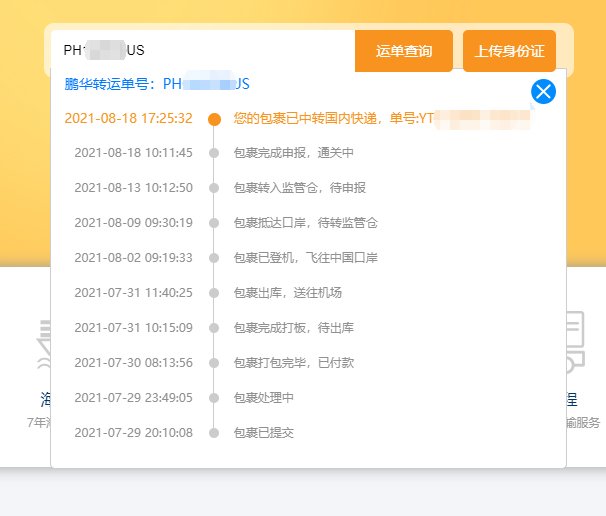The height and width of the screenshot is (516, 606).
Task: Select status text 包裹已登机，飞往中国口岸
Action: click(306, 257)
